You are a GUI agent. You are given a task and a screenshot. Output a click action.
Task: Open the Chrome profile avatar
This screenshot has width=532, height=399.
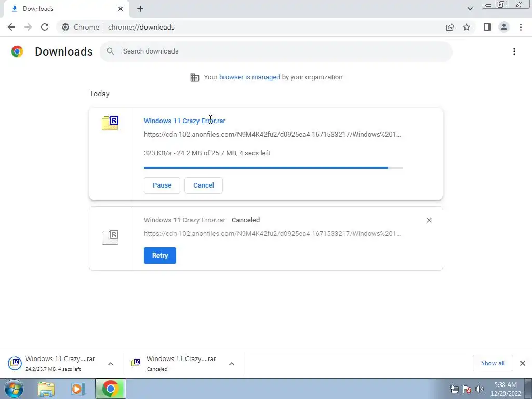coord(504,27)
